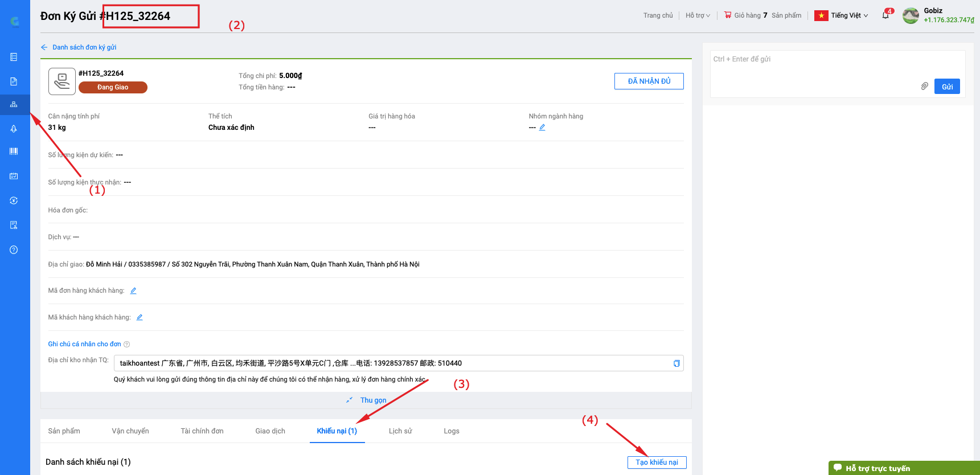Switch to the Vận chuyển tab

click(x=130, y=431)
